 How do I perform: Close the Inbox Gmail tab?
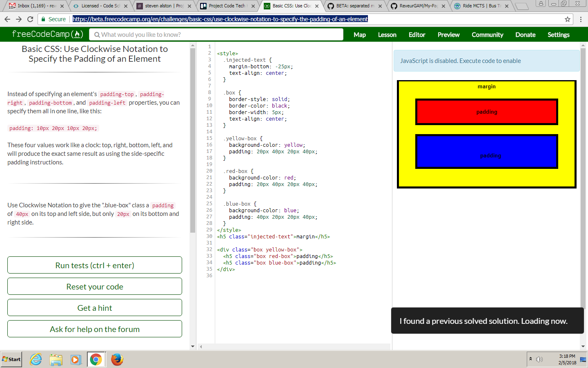[62, 6]
